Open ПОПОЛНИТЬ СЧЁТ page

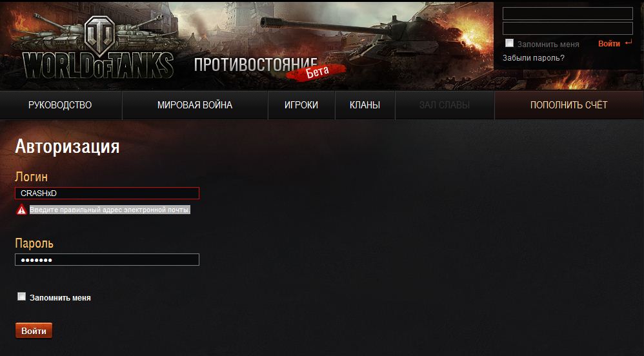tap(569, 105)
